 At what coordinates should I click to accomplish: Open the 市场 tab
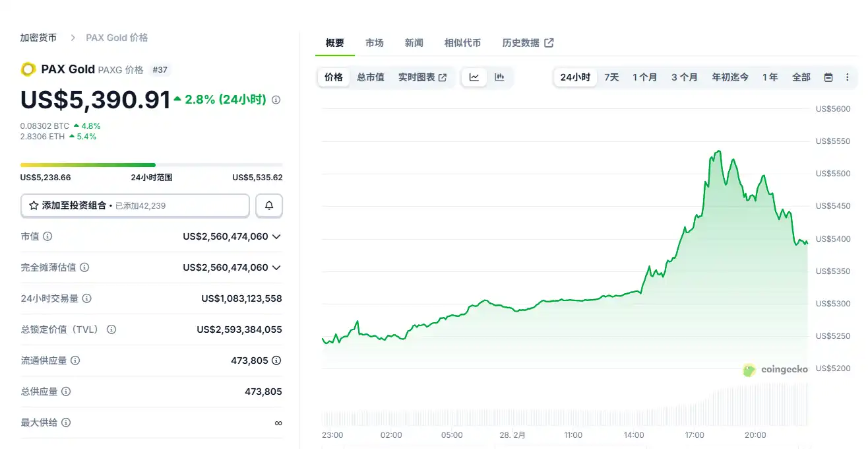click(x=374, y=43)
